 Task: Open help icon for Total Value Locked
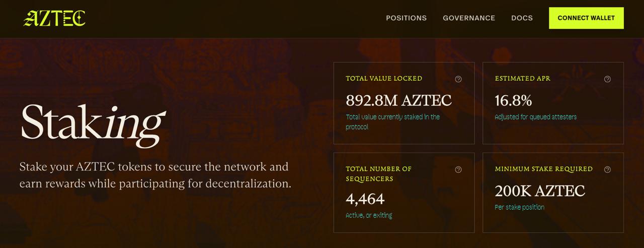tap(458, 79)
